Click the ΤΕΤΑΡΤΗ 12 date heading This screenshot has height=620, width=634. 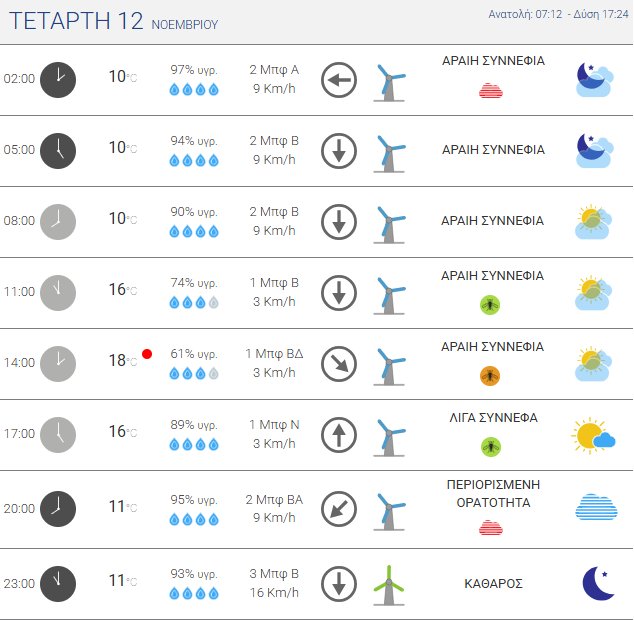[x=76, y=21]
